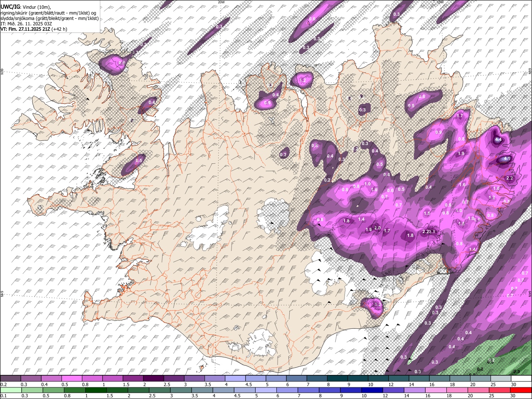The image size is (532, 399).
Task: Click the "slydda/snjókoma (grátt/bleikt/grænt - mm/1klst)" line
Action: [49, 18]
